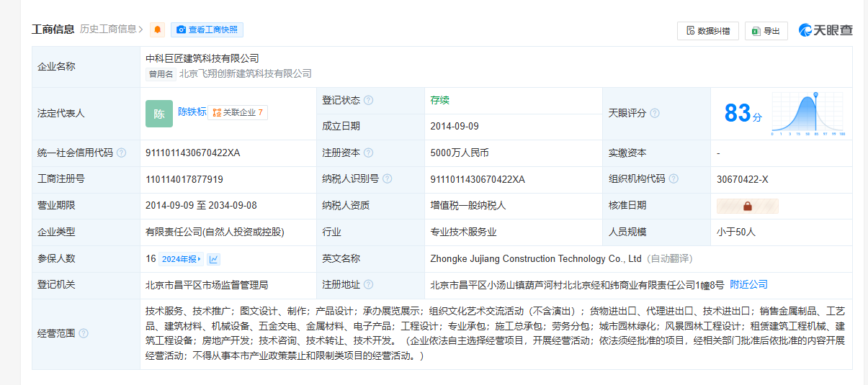Click the 经营范围 business scope paragraph
The width and height of the screenshot is (868, 385).
tap(495, 333)
